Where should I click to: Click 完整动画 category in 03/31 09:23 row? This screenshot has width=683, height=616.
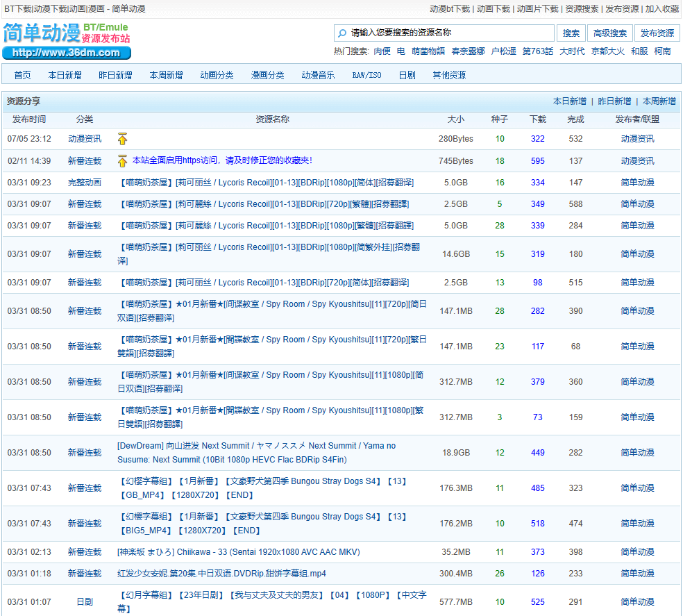(85, 182)
